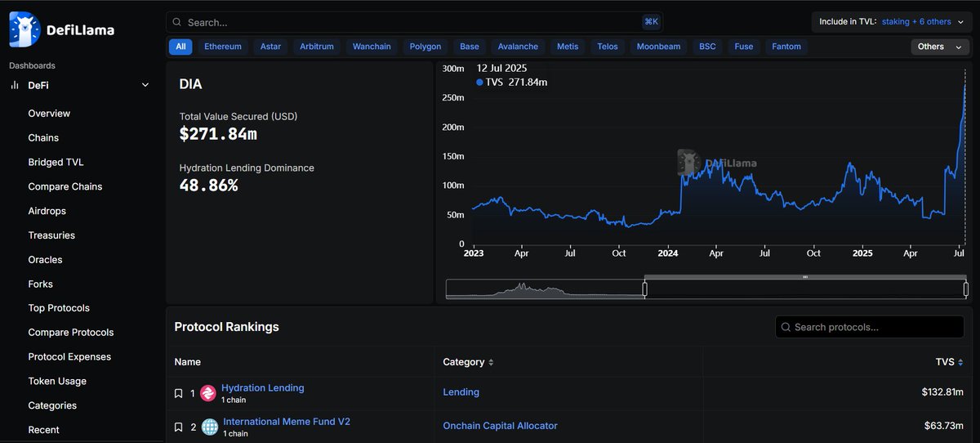Filter by Fantom chain
This screenshot has width=980, height=443.
click(787, 47)
